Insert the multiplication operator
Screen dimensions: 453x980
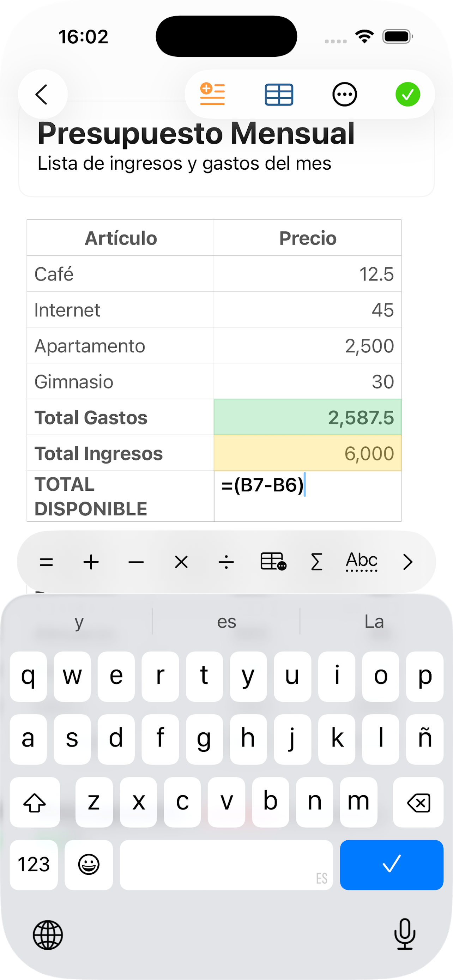pos(181,562)
